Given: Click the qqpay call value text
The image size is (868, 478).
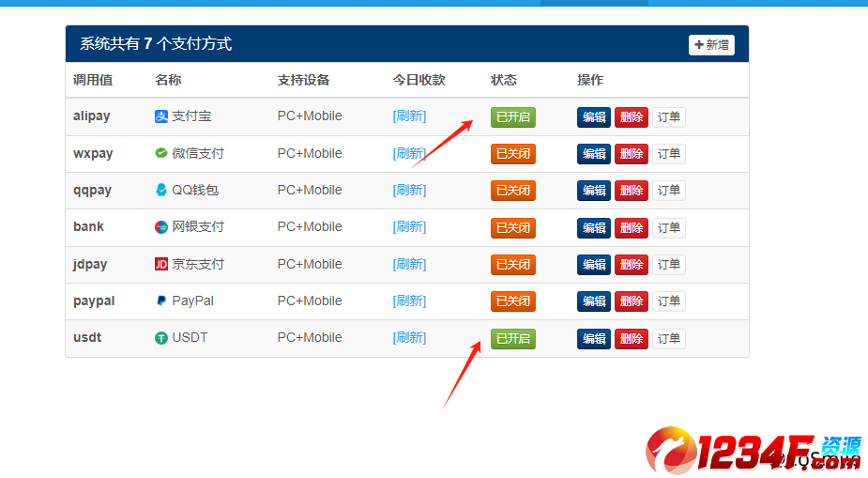Looking at the screenshot, I should point(93,190).
